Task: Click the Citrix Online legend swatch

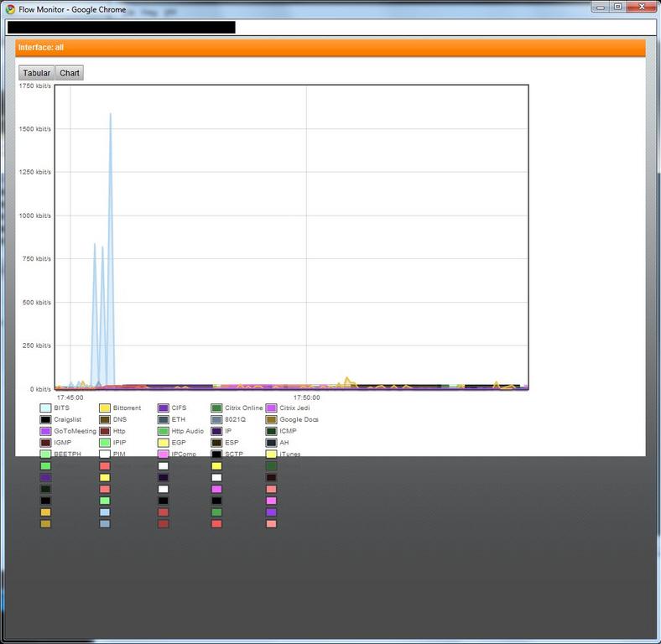Action: tap(216, 408)
